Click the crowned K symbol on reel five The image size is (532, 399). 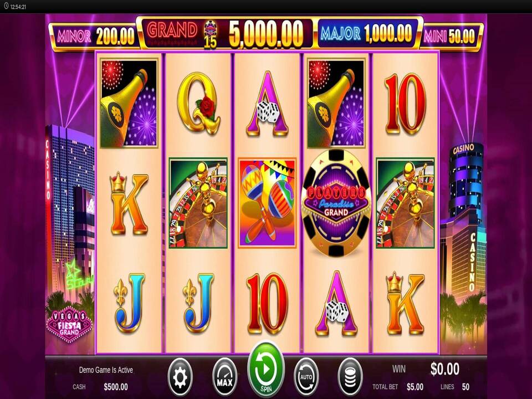(405, 303)
